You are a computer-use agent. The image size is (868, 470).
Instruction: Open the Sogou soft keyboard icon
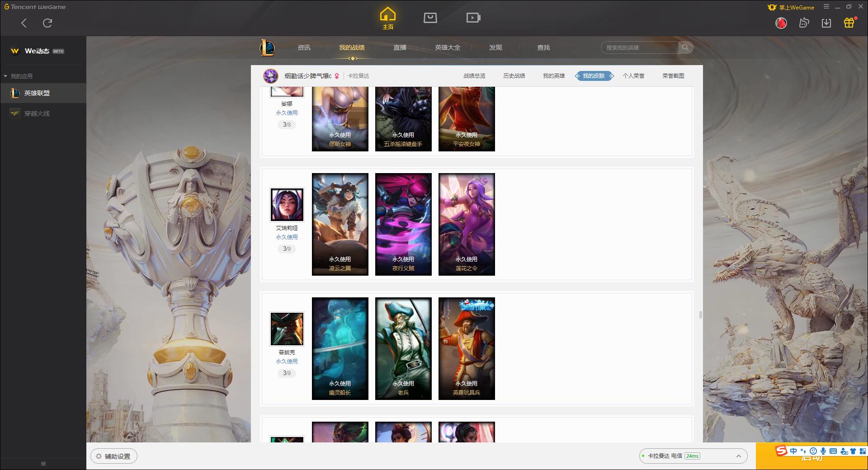pyautogui.click(x=833, y=451)
